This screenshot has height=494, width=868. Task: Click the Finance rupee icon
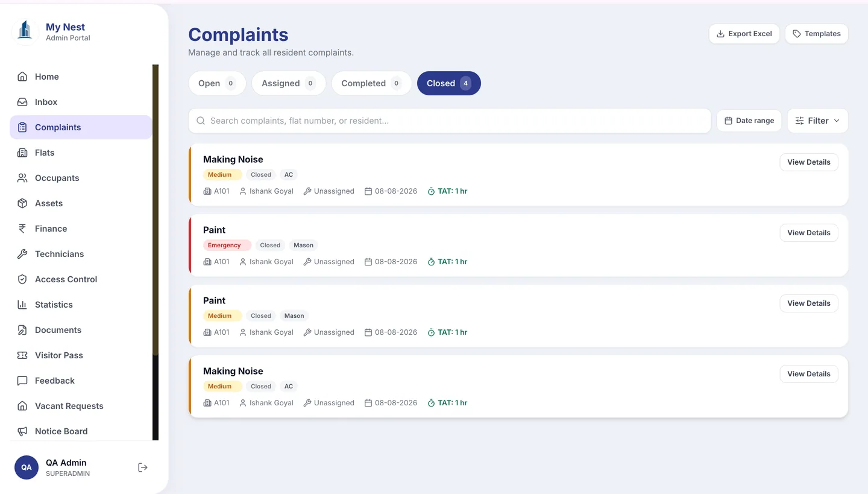(22, 229)
